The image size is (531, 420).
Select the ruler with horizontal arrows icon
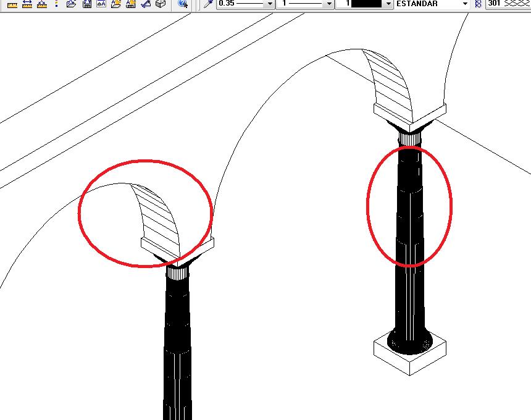(27, 4)
